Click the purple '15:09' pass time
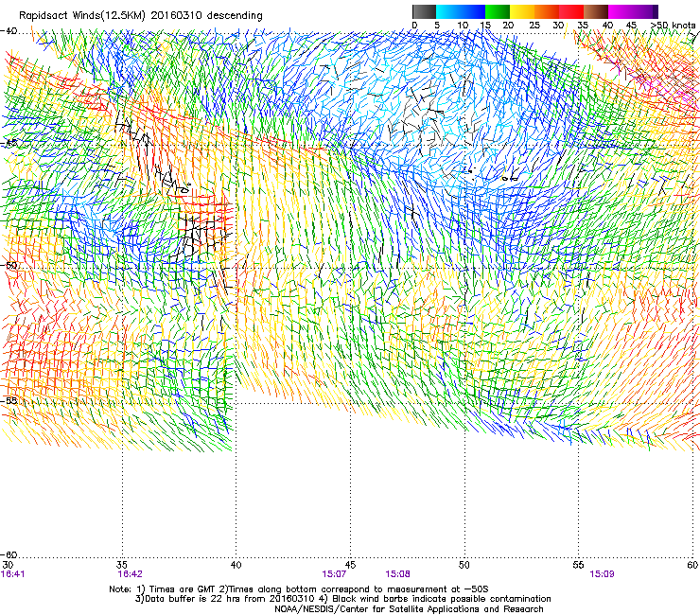Screen dimensions: 700x615 coord(602,574)
